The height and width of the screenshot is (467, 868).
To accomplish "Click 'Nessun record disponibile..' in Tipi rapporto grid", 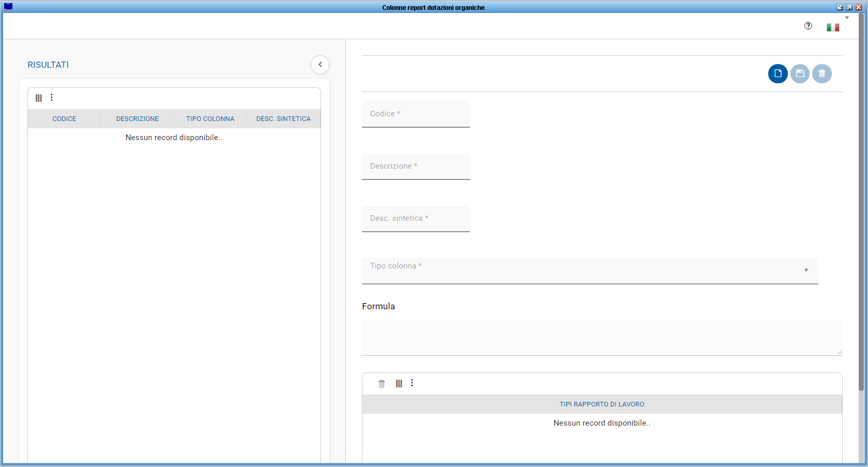I will [602, 423].
